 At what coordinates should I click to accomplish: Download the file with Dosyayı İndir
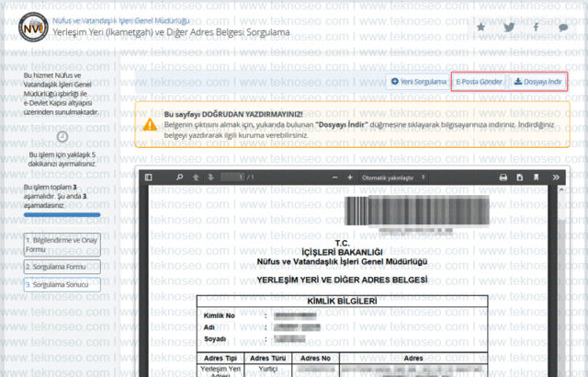[537, 82]
